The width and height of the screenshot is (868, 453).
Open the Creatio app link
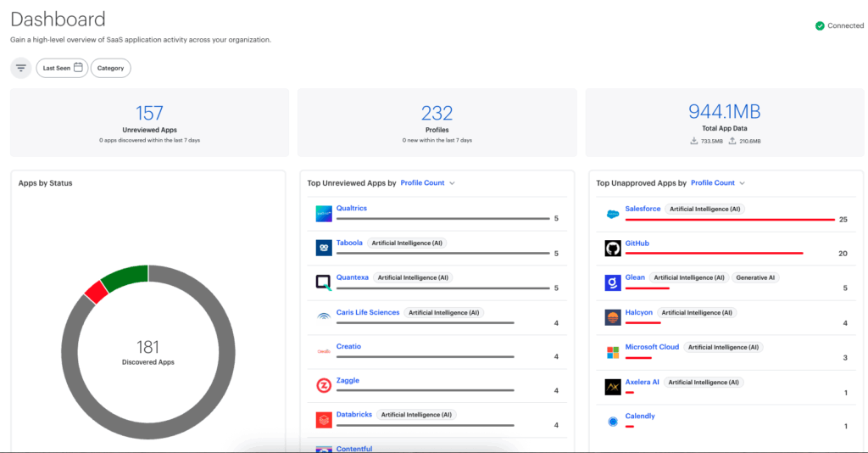(x=348, y=346)
